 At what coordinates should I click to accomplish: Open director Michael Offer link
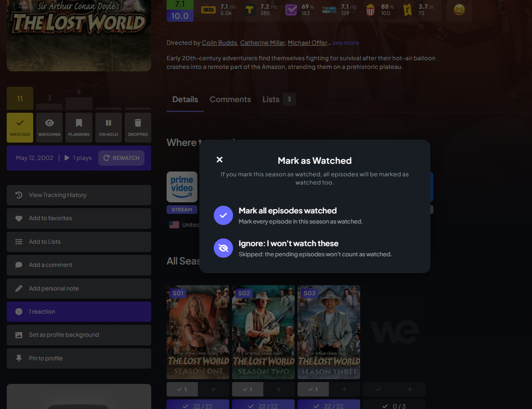[307, 43]
